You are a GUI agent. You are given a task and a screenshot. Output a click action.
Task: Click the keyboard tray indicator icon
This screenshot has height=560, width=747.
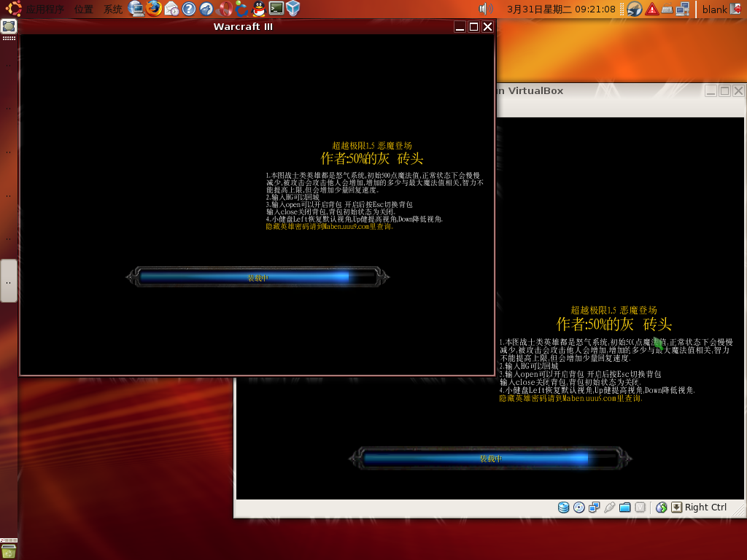(x=667, y=9)
